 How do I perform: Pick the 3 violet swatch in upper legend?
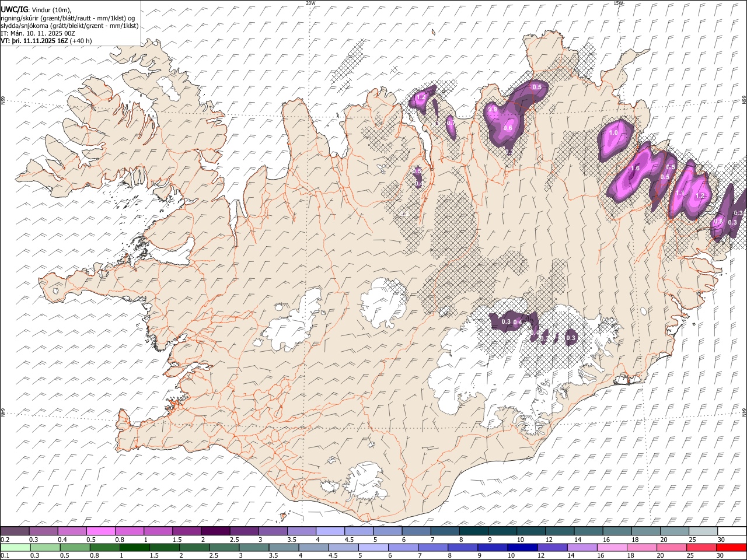point(273,531)
